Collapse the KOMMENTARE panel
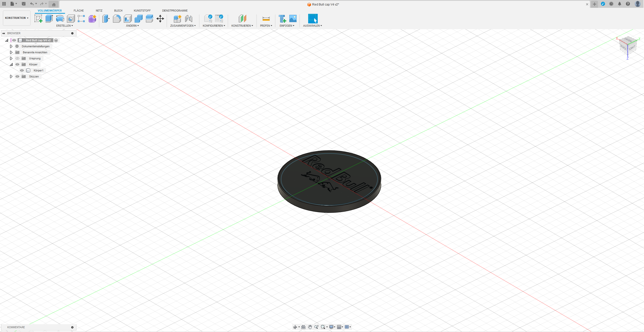The height and width of the screenshot is (332, 644). pos(72,327)
